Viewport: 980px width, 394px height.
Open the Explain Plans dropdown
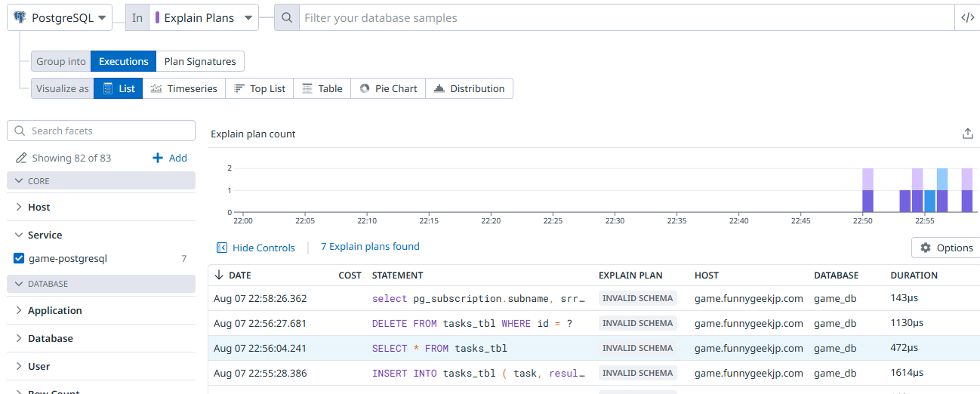204,17
